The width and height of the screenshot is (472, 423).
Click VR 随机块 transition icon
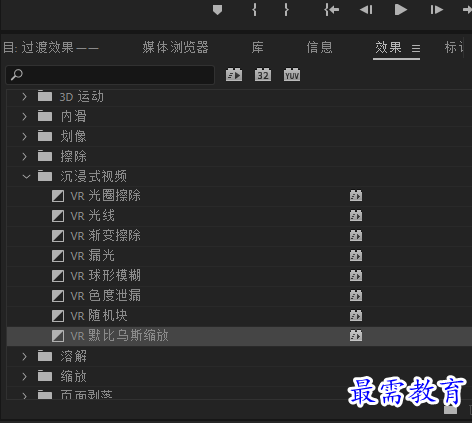[58, 316]
